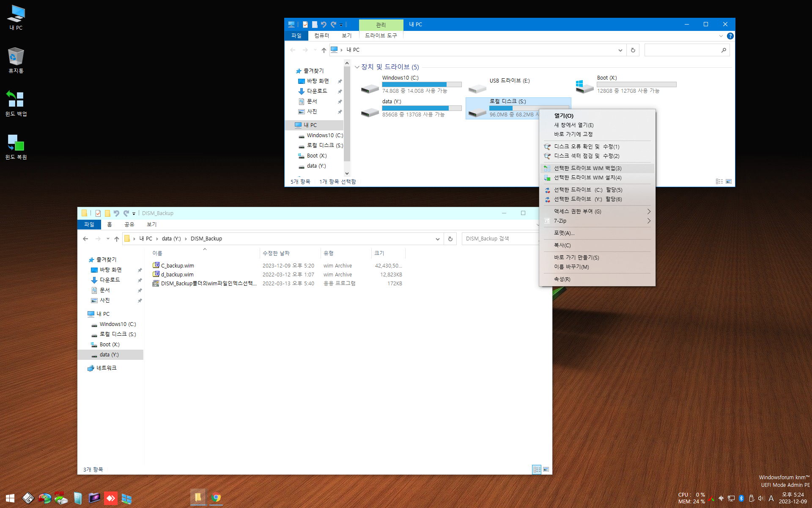Click Windows10 (C:) usage bar
The height and width of the screenshot is (508, 812).
(x=422, y=85)
